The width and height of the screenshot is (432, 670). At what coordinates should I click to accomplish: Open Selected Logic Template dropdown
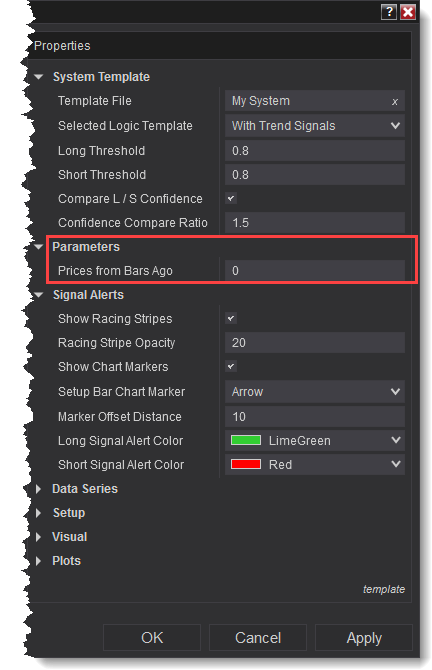click(x=315, y=126)
